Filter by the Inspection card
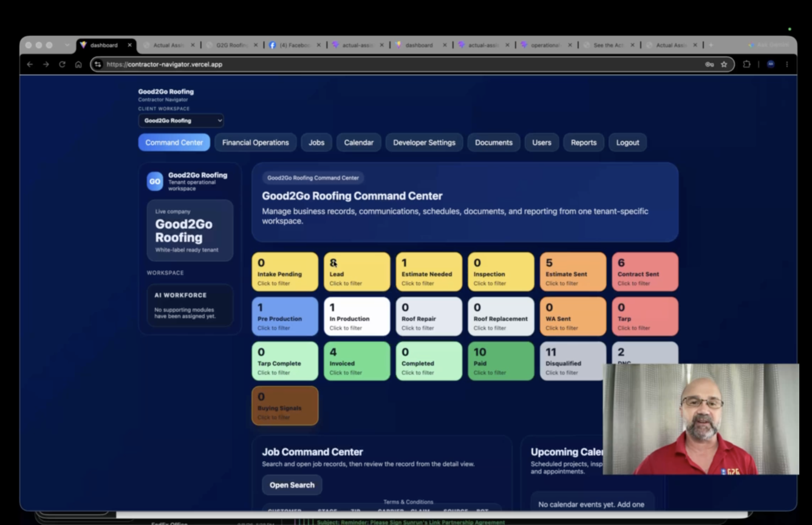This screenshot has width=812, height=525. point(501,272)
